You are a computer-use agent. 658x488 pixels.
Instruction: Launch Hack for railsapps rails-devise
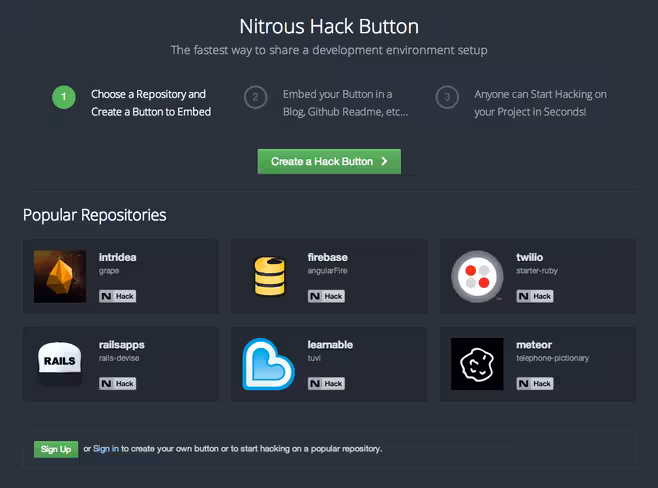click(118, 384)
